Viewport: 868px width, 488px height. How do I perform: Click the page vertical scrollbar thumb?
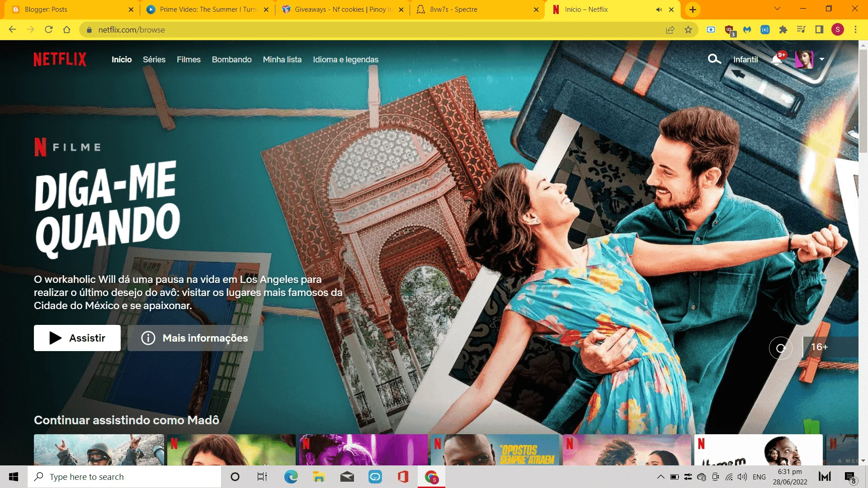(x=863, y=102)
